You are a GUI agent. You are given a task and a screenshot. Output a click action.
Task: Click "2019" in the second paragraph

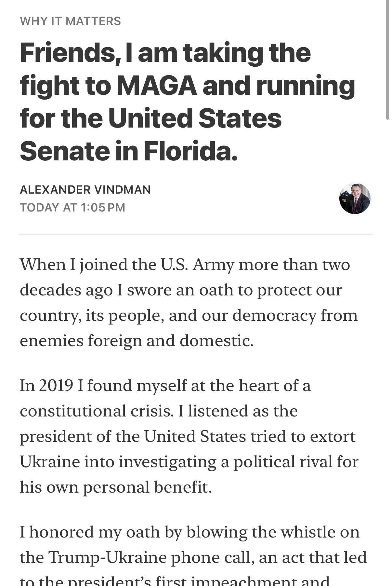click(56, 386)
